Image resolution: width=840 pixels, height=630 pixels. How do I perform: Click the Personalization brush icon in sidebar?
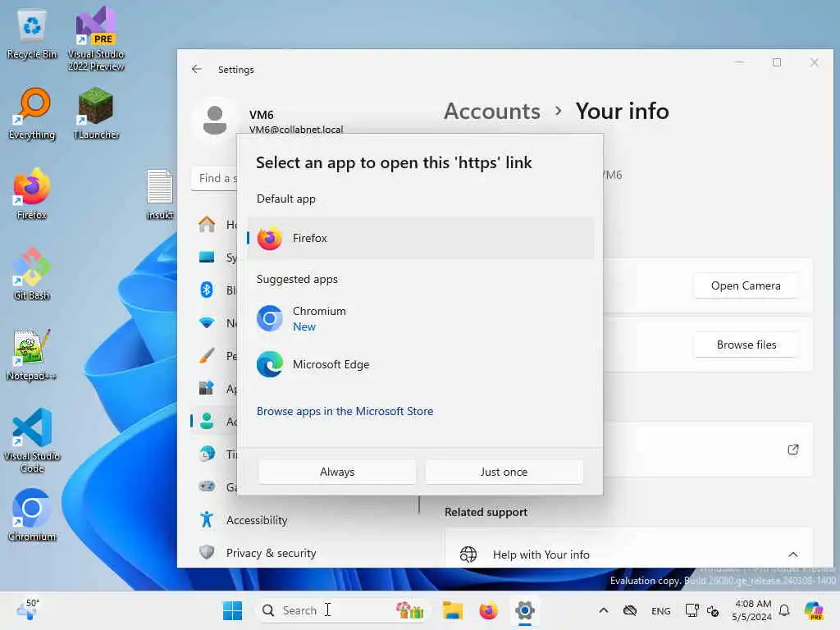pos(207,356)
